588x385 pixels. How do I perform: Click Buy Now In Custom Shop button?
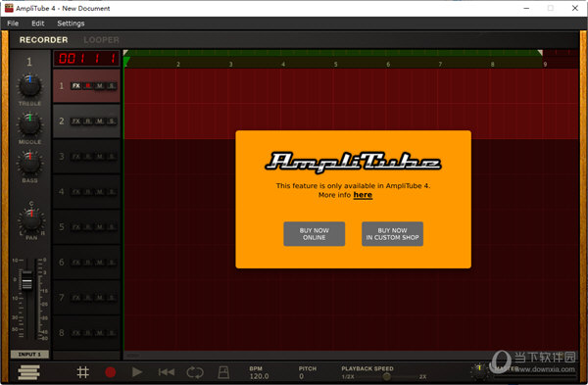[392, 234]
